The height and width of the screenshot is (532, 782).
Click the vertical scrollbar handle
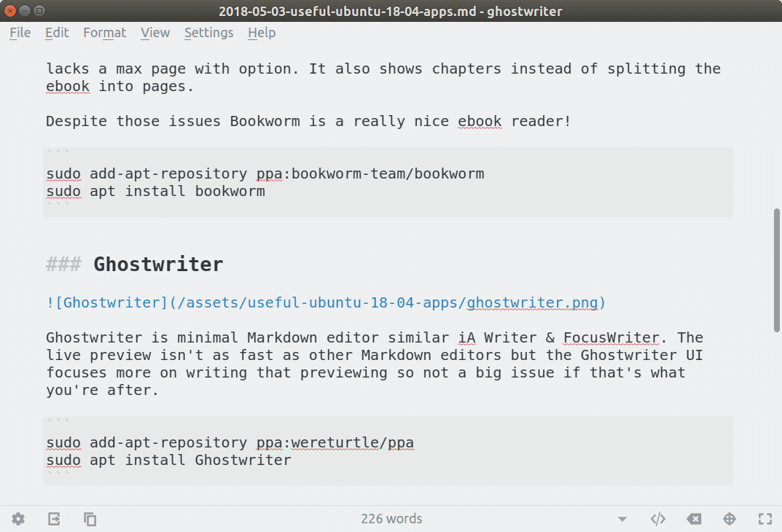tap(776, 270)
